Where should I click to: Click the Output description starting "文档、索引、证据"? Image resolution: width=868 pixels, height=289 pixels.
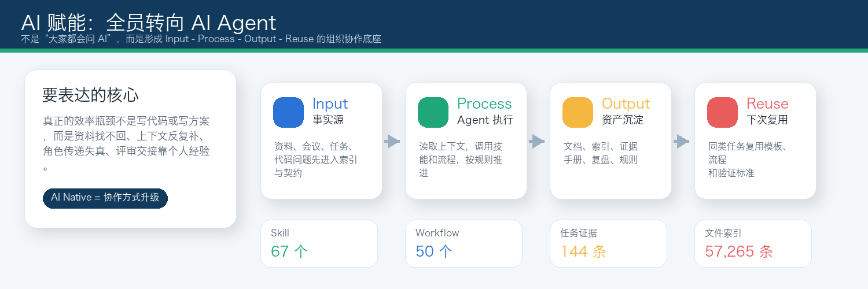click(x=601, y=153)
